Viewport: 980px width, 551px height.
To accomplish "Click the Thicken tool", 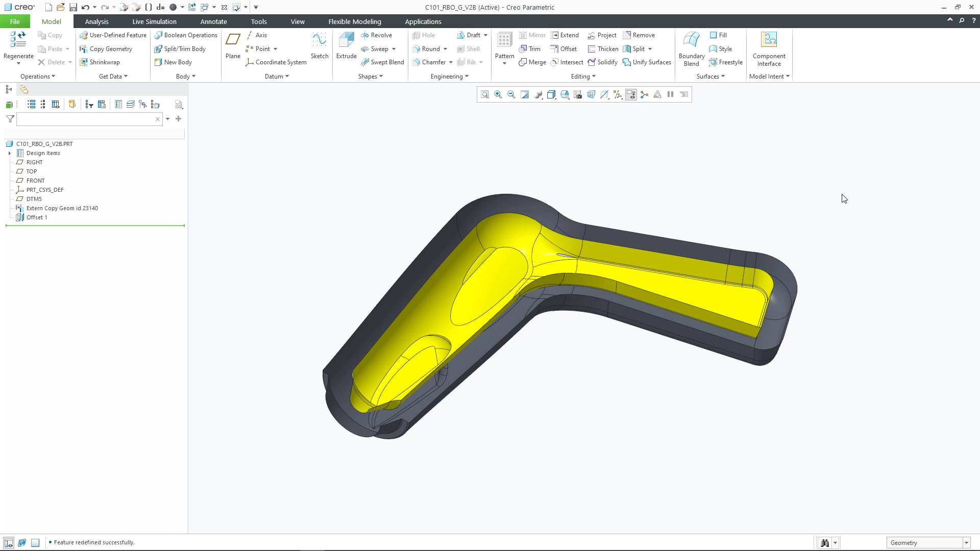I will point(603,49).
